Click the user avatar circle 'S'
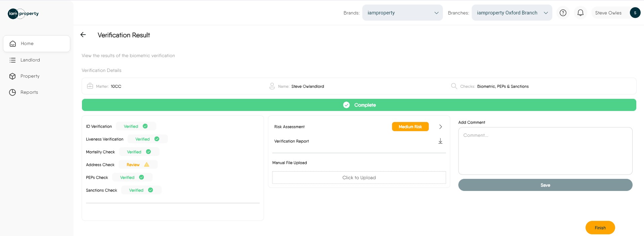This screenshot has height=236, width=644. point(635,13)
